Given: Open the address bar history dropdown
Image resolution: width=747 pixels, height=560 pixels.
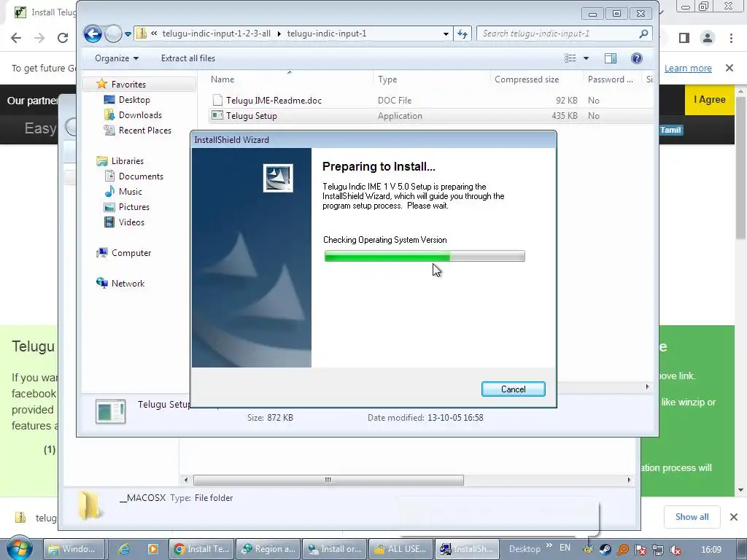Looking at the screenshot, I should point(446,34).
